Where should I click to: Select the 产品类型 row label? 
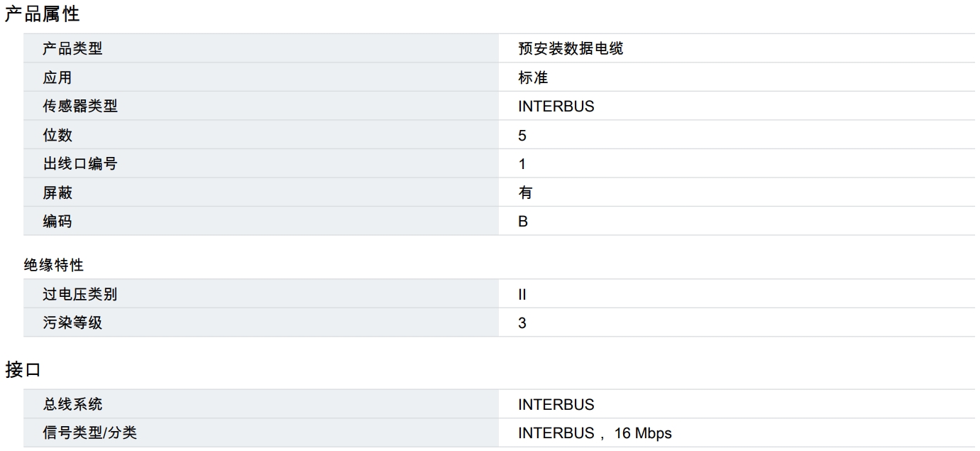pos(72,49)
